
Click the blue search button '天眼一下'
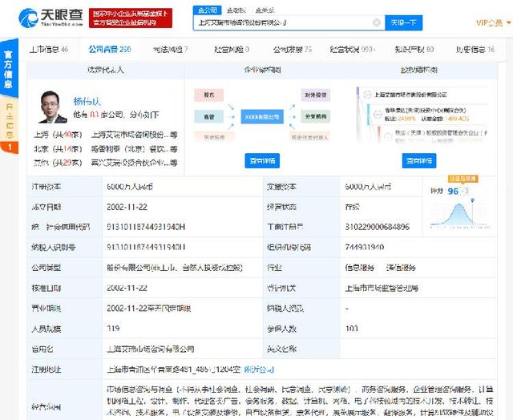click(403, 22)
